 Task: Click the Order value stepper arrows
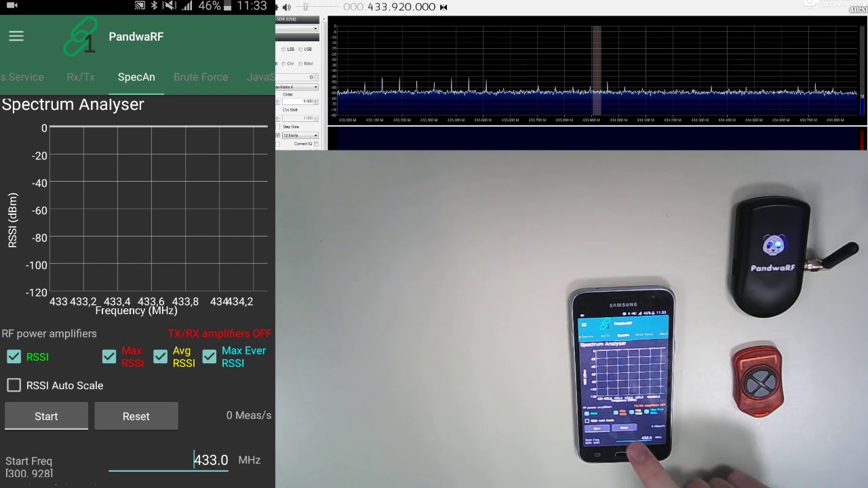tap(316, 101)
